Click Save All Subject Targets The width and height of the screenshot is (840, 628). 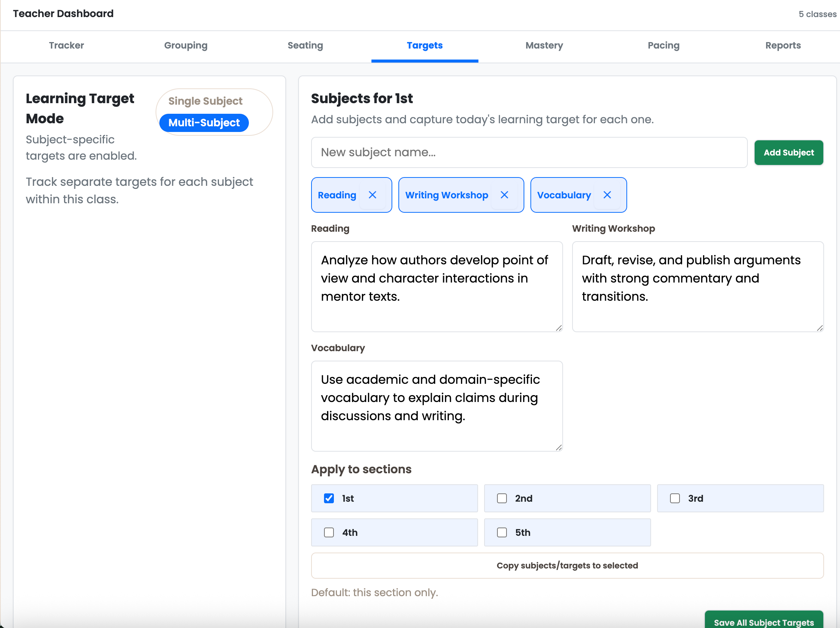(x=764, y=622)
